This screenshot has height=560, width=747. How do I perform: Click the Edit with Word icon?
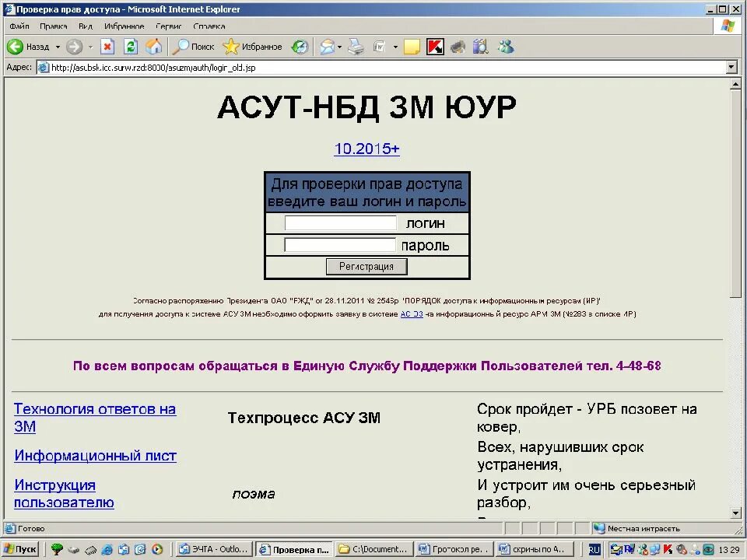(x=379, y=47)
